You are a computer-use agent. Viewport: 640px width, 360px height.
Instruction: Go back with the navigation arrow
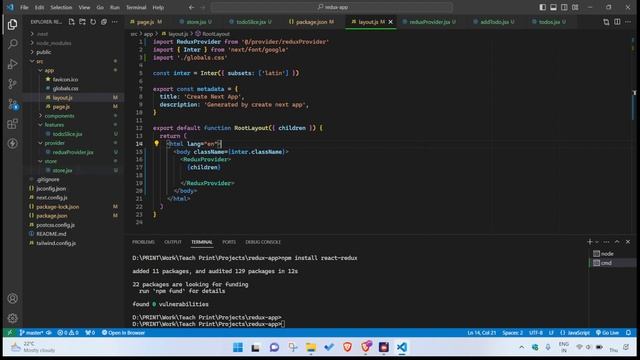(x=191, y=7)
